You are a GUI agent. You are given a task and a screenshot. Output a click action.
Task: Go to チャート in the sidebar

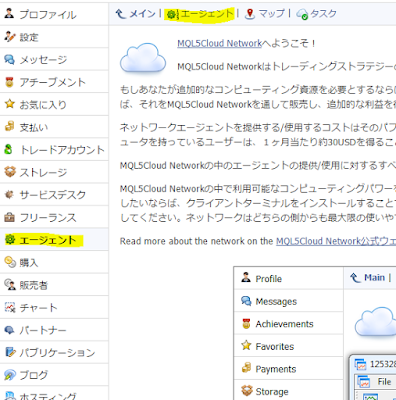click(54, 307)
